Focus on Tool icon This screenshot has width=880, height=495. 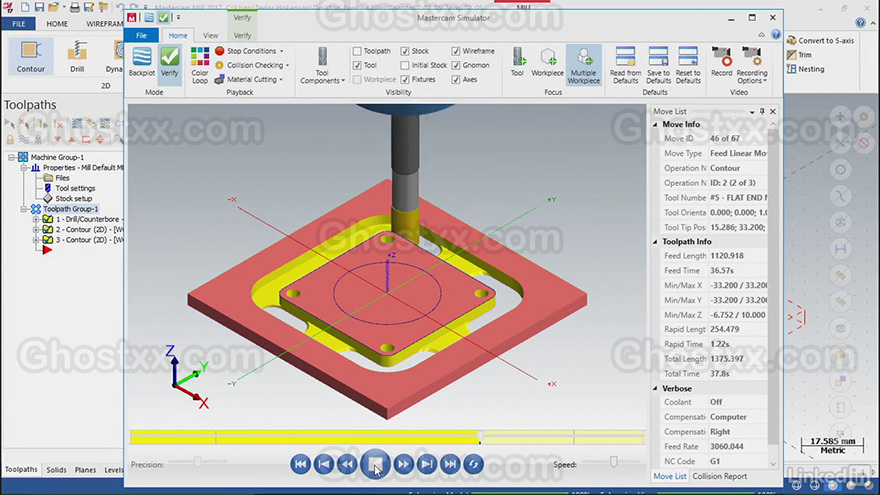pos(517,62)
